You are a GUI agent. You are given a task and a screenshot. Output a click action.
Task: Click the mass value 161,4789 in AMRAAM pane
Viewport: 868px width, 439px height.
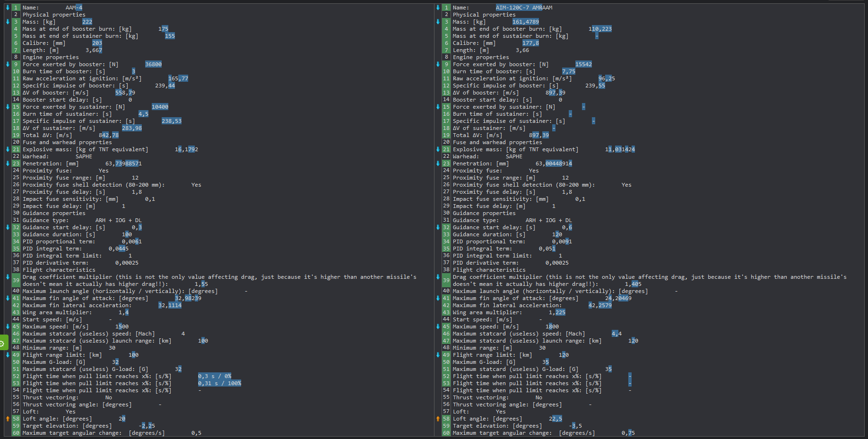[x=526, y=22]
